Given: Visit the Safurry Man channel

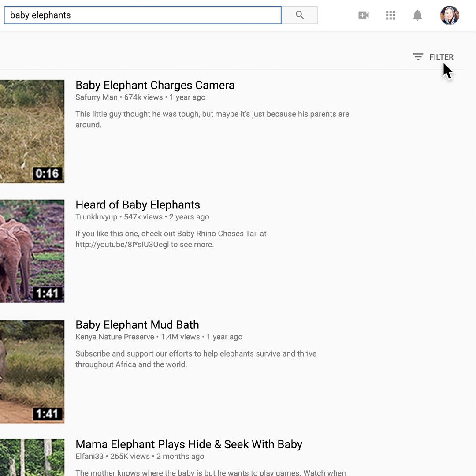Looking at the screenshot, I should (x=96, y=97).
